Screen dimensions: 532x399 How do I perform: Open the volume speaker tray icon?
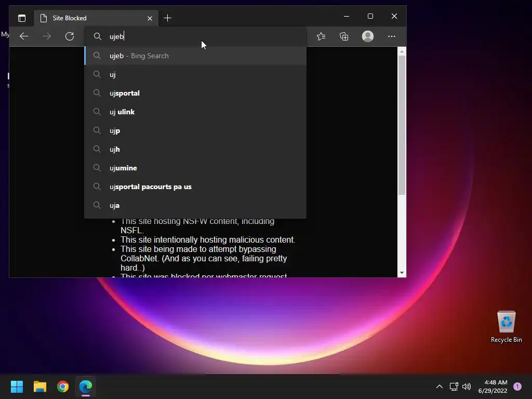pos(467,387)
